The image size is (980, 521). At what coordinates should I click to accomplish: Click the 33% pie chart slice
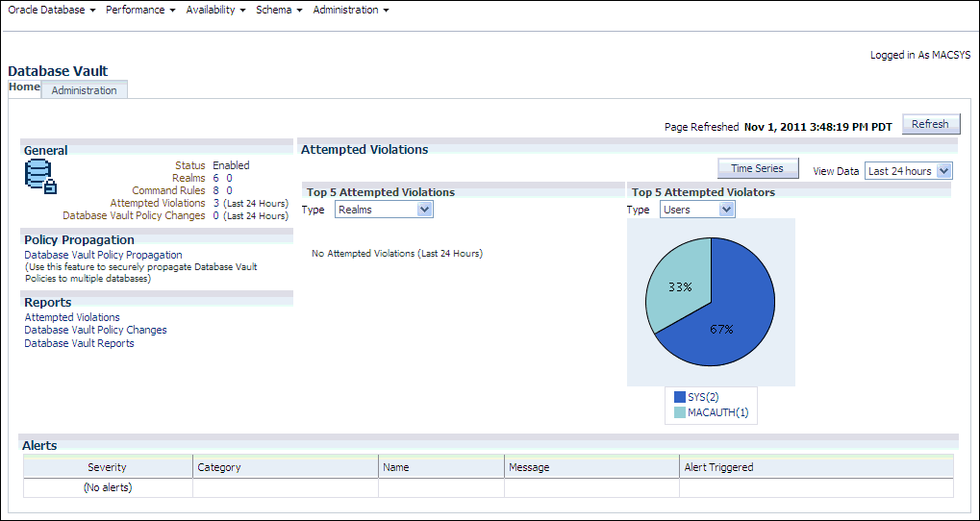click(679, 285)
